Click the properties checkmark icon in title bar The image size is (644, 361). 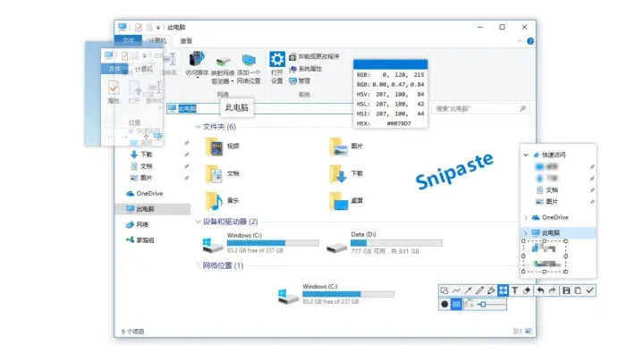[138, 27]
